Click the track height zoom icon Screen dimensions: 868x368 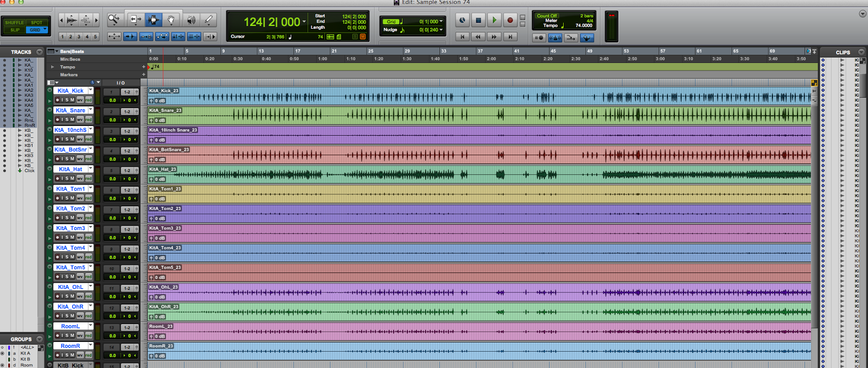point(86,20)
